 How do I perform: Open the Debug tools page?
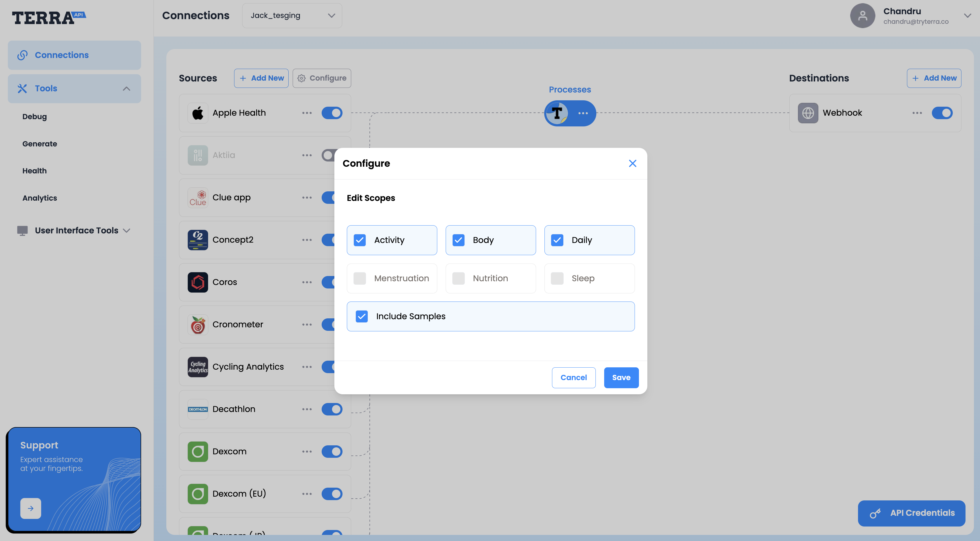[34, 117]
